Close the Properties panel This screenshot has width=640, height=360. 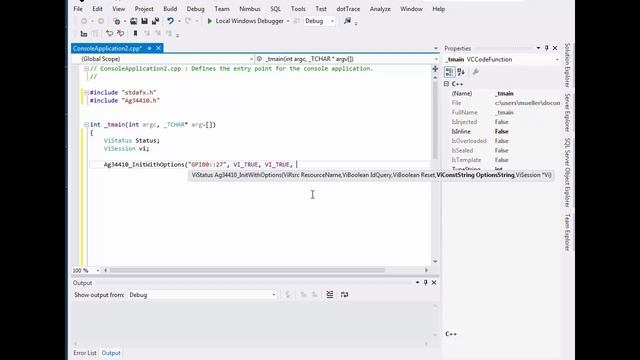[555, 48]
